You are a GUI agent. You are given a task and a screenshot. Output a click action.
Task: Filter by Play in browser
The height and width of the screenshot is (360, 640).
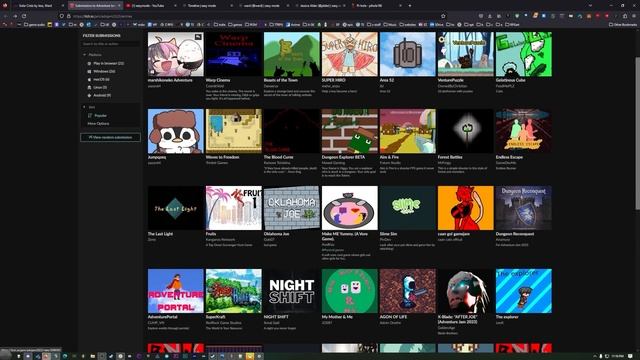tap(109, 63)
